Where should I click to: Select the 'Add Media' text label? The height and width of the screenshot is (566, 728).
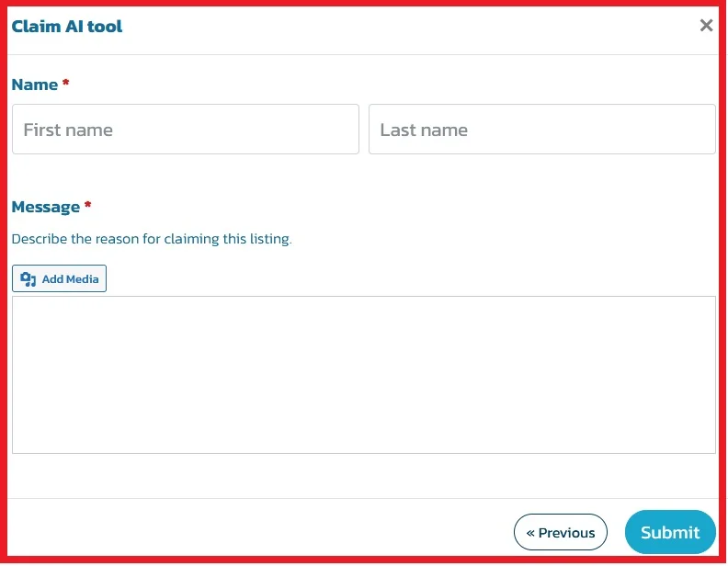[70, 279]
